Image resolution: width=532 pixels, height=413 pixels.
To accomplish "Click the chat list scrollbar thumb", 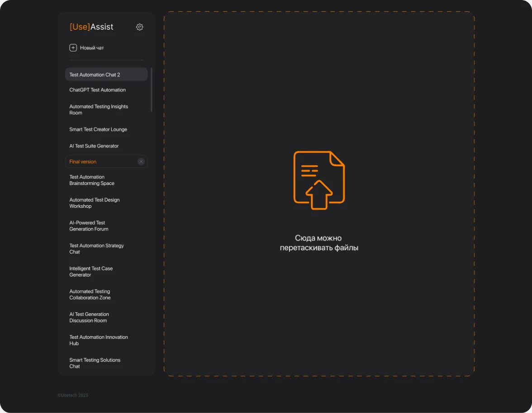I will [151, 90].
